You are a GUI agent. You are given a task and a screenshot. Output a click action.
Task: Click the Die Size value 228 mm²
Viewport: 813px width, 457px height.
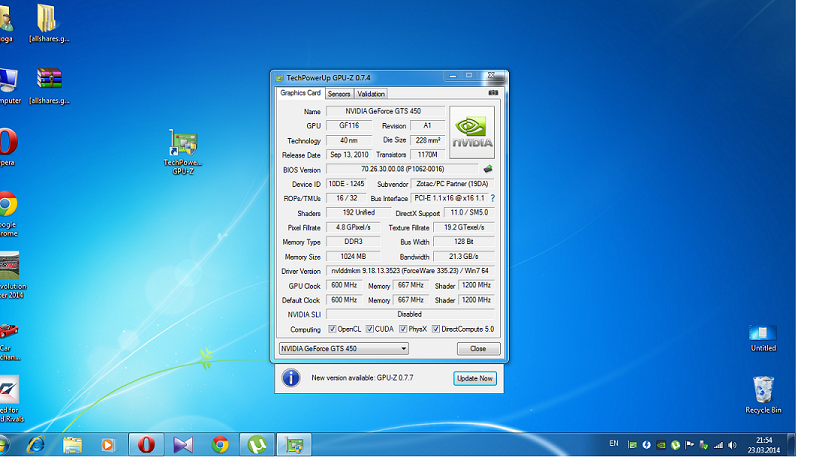(428, 140)
